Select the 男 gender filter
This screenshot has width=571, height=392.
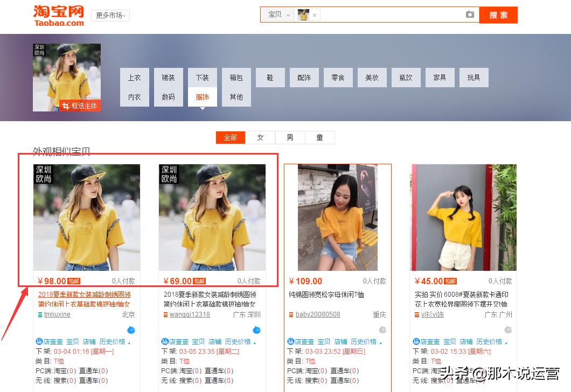290,137
